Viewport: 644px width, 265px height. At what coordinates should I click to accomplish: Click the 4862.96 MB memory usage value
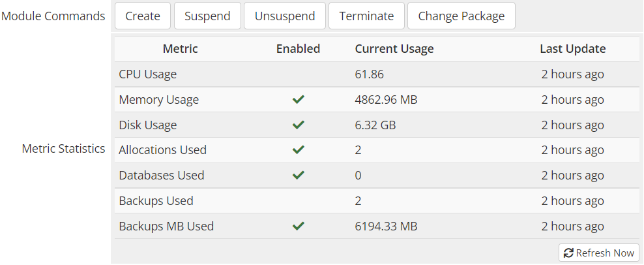[386, 100]
